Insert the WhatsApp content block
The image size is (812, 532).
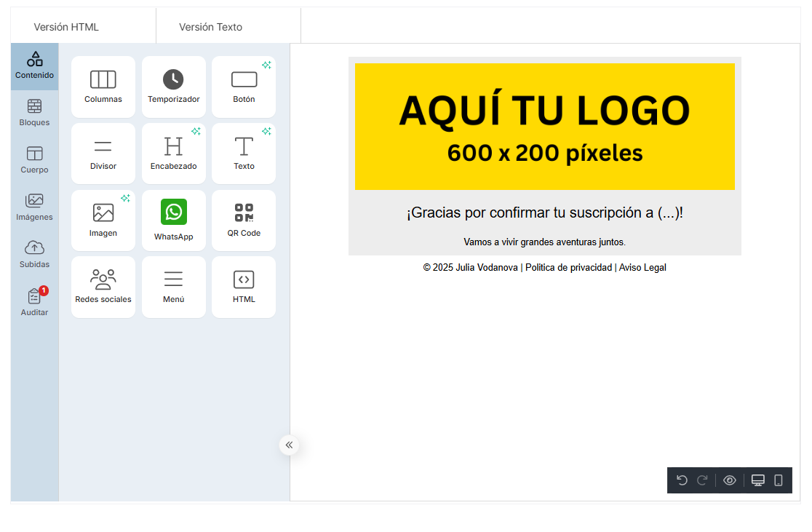[x=173, y=221]
